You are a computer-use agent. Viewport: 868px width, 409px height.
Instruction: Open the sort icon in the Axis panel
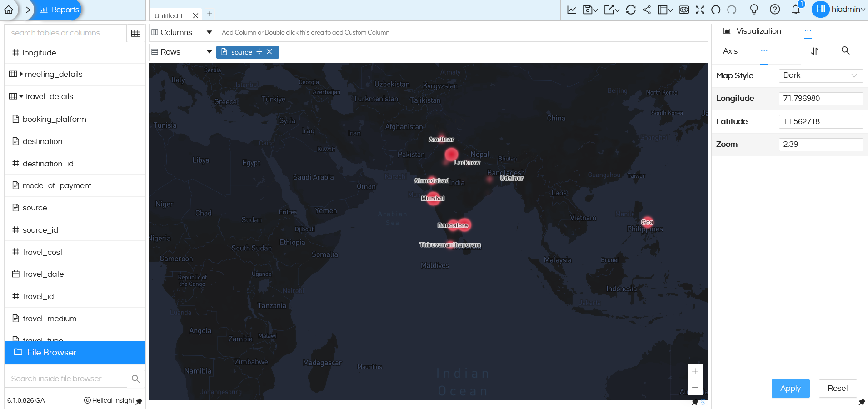[x=815, y=51]
